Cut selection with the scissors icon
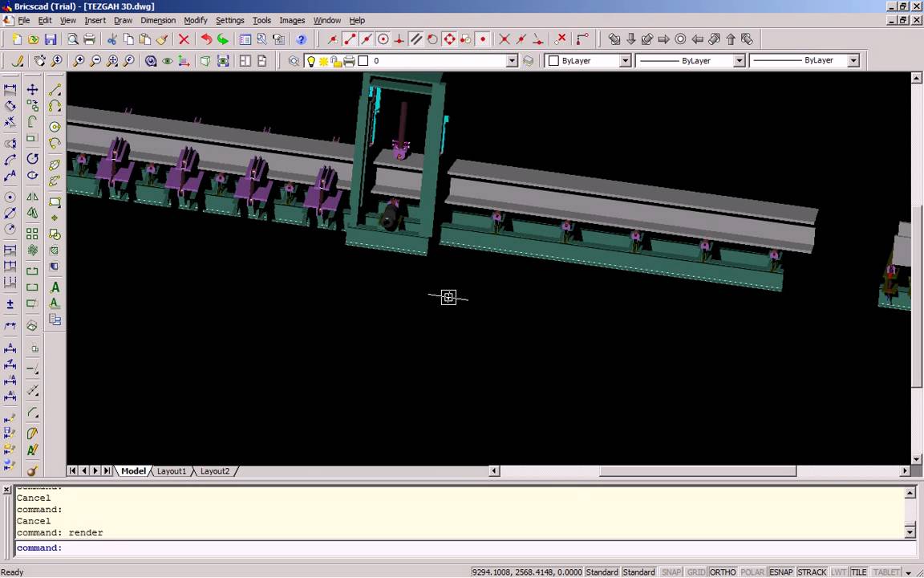This screenshot has width=924, height=578. (x=111, y=39)
